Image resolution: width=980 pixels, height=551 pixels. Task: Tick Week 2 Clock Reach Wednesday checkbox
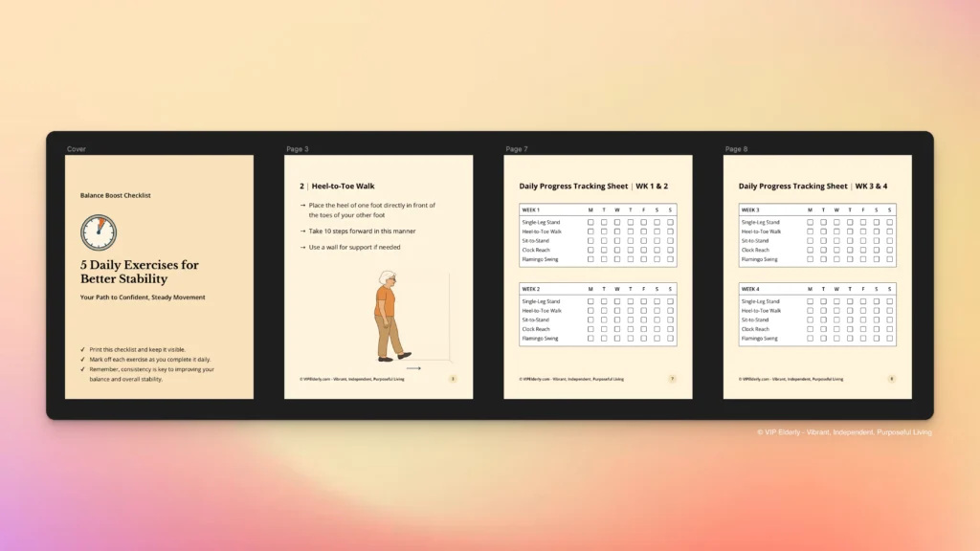coord(617,329)
